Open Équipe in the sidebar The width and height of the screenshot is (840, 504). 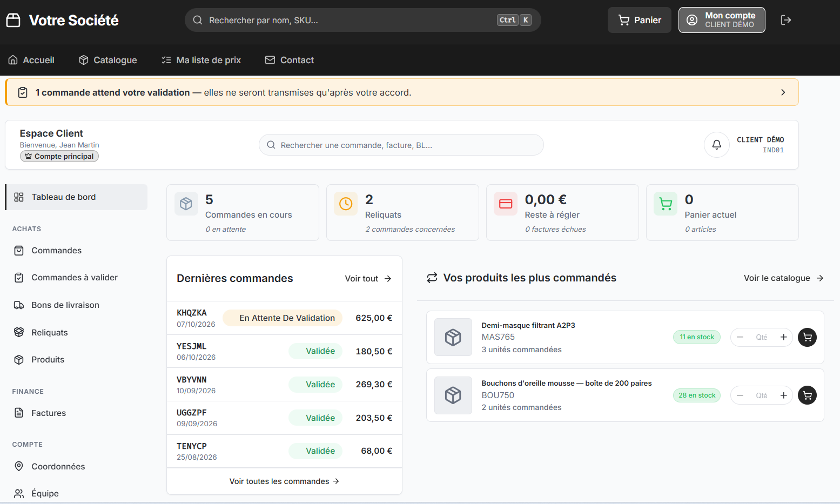point(76,494)
